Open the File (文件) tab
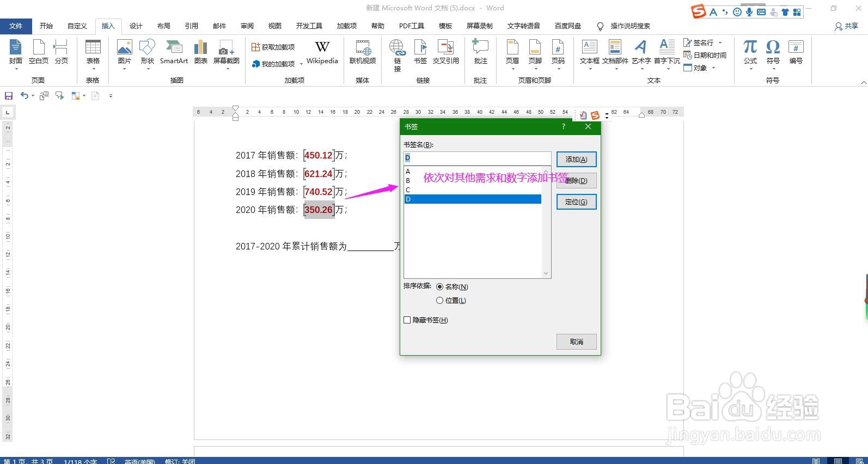The height and width of the screenshot is (464, 868). point(16,26)
